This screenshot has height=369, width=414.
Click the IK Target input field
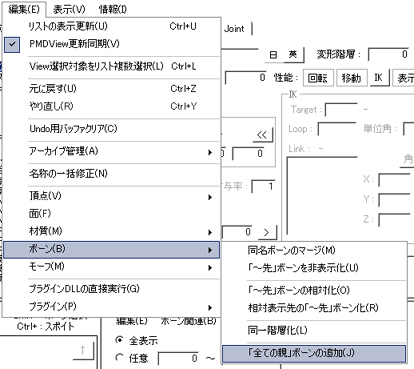(341, 110)
